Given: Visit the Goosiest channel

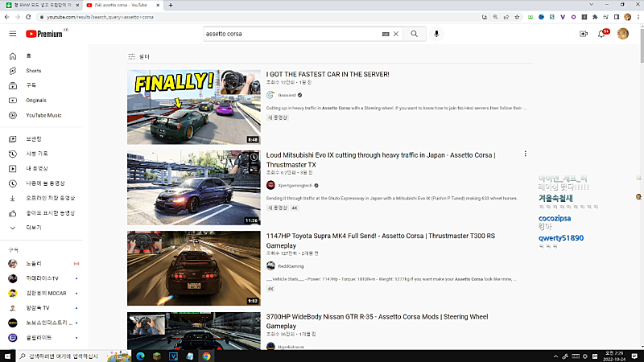Looking at the screenshot, I should [x=287, y=95].
